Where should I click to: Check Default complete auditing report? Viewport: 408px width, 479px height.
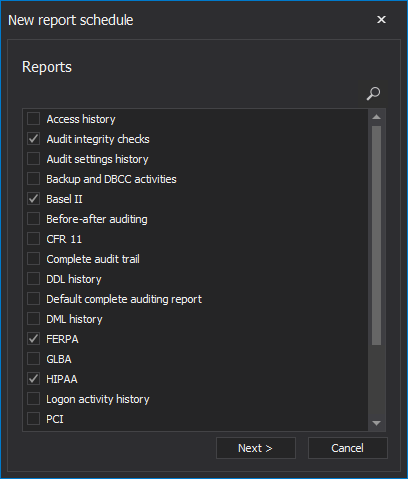point(33,299)
